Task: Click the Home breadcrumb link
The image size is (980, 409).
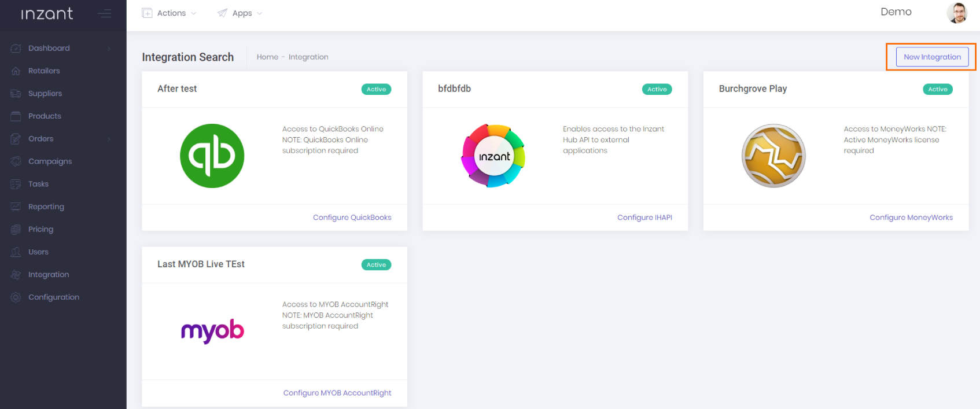Action: point(267,57)
